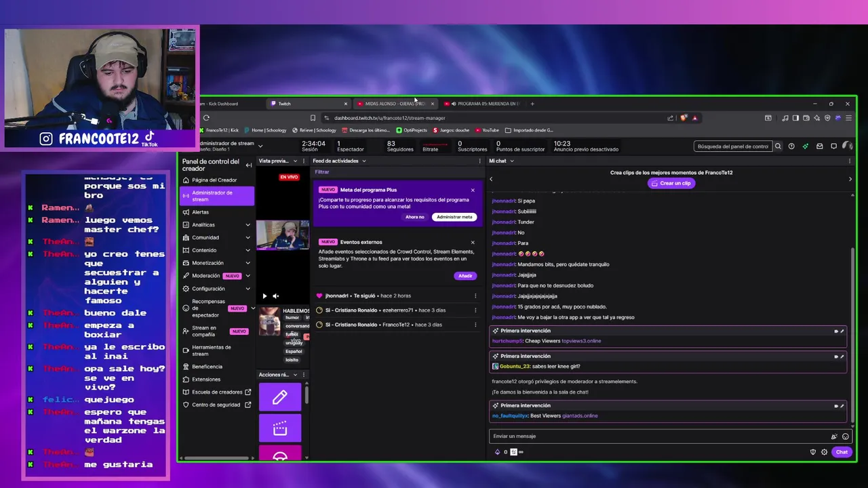
Task: Open the three-dot menu of Feed de actividades
Action: point(480,161)
